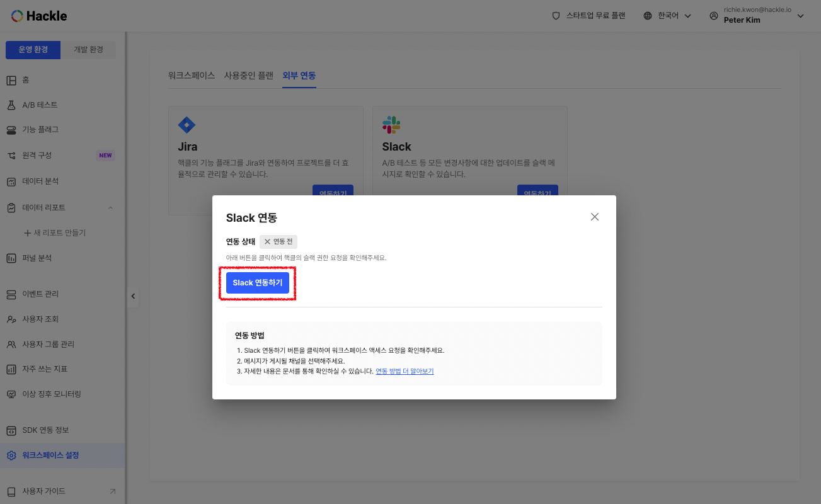Click the 데이터 리포트 clipboard icon
The image size is (821, 504).
pyautogui.click(x=11, y=207)
